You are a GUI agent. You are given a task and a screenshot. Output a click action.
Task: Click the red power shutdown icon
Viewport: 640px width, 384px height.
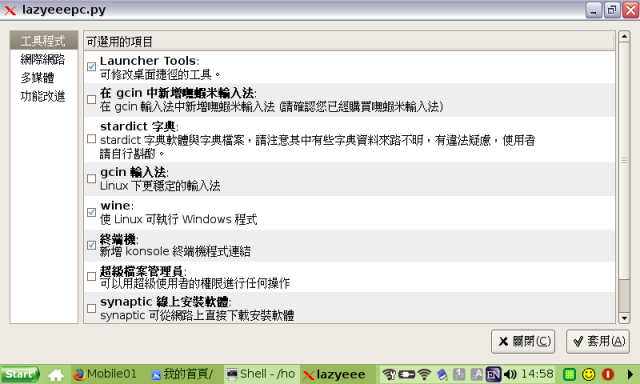click(x=608, y=374)
